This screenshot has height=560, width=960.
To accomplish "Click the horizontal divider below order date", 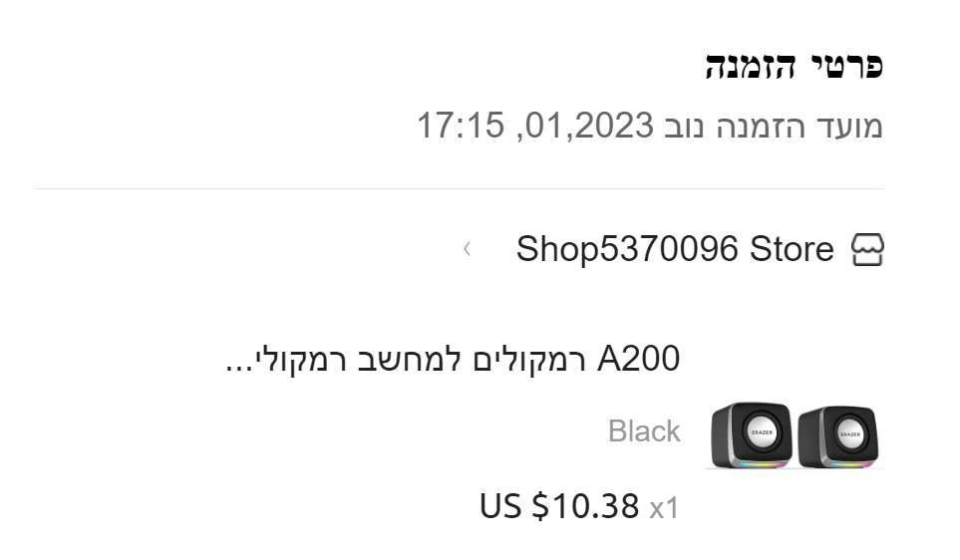I will 459,188.
